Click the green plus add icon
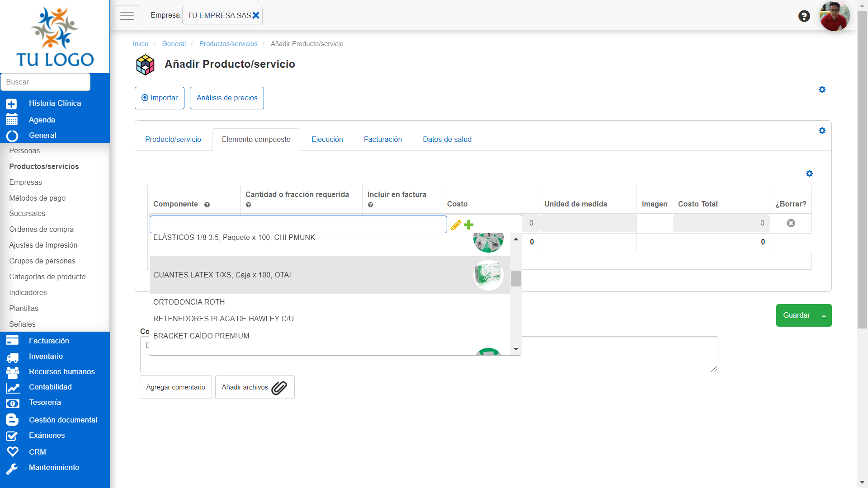 click(469, 225)
